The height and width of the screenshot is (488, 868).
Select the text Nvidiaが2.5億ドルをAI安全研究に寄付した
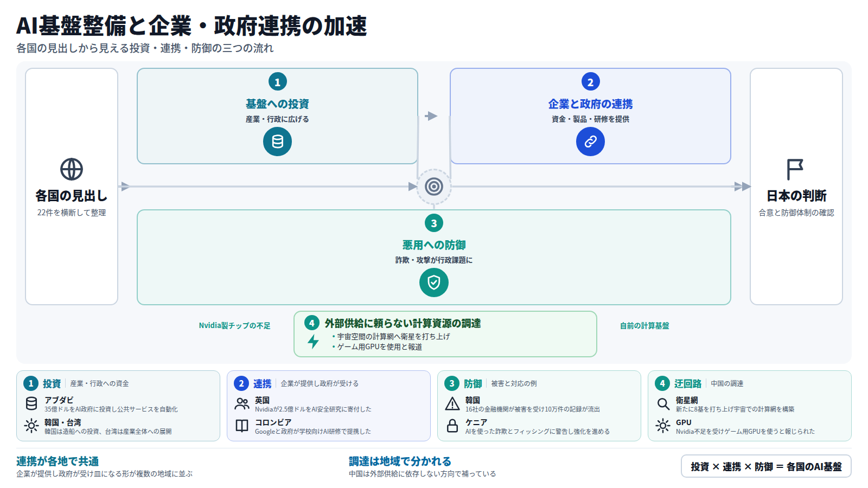[313, 409]
